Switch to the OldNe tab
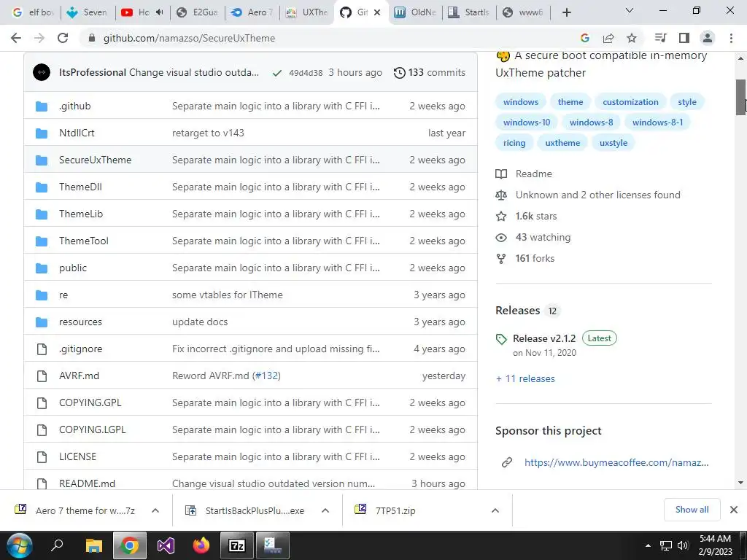747x560 pixels. tap(415, 12)
